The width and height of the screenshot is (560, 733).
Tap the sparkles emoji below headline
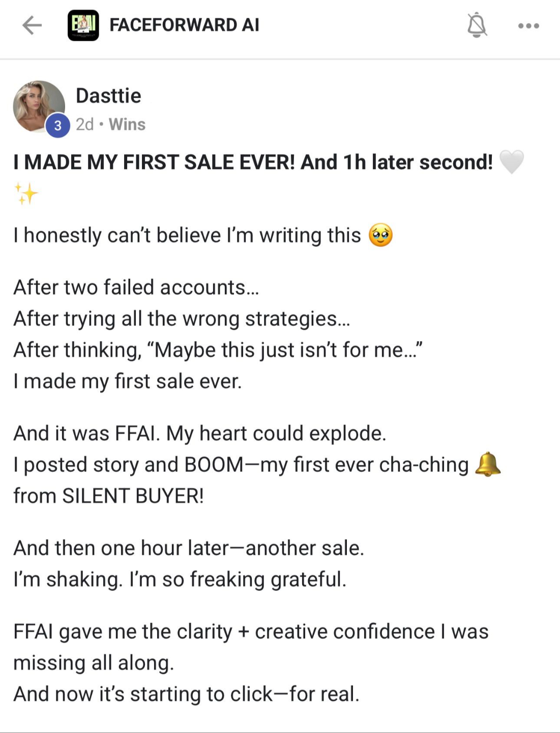26,194
